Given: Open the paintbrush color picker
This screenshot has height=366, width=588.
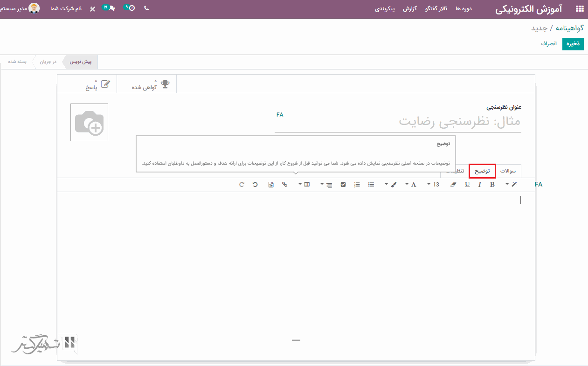Looking at the screenshot, I should point(390,185).
